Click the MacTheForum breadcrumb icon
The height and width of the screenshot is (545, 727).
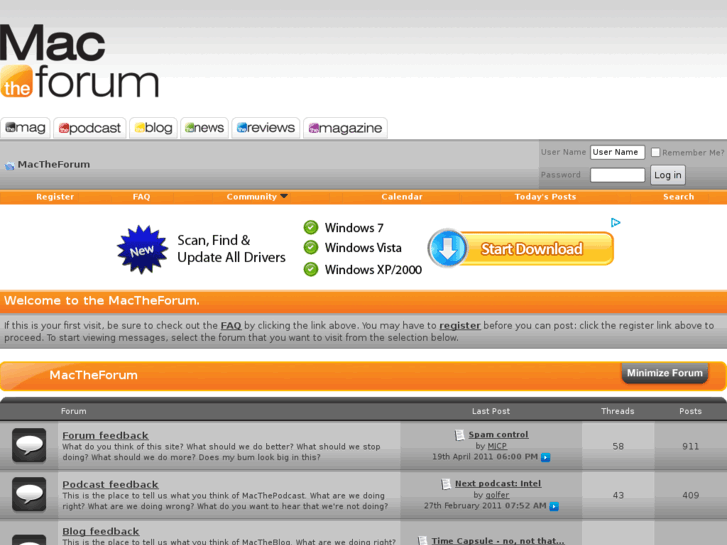pos(10,166)
